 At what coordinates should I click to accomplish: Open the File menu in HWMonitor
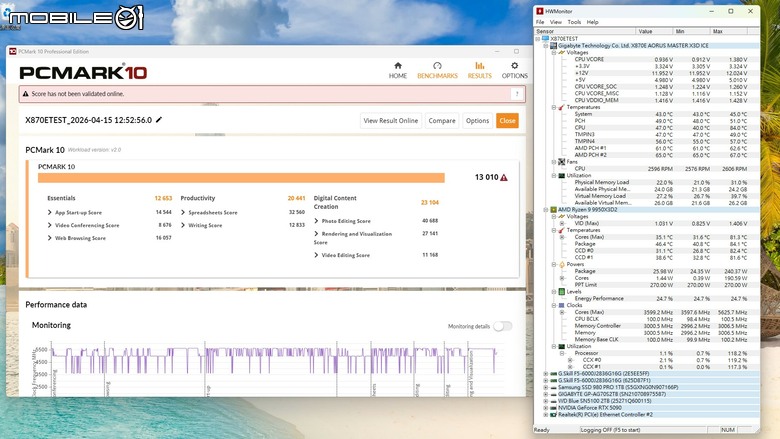click(540, 22)
